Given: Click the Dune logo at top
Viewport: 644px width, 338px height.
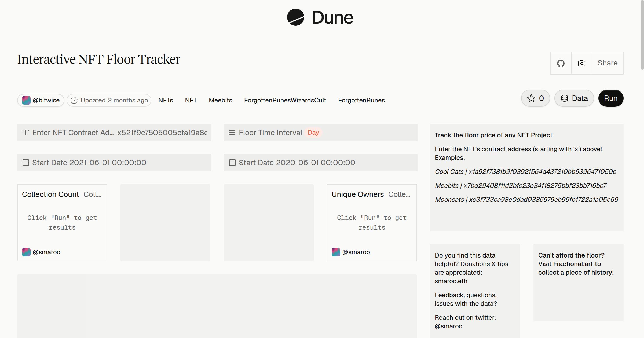Looking at the screenshot, I should [x=320, y=17].
